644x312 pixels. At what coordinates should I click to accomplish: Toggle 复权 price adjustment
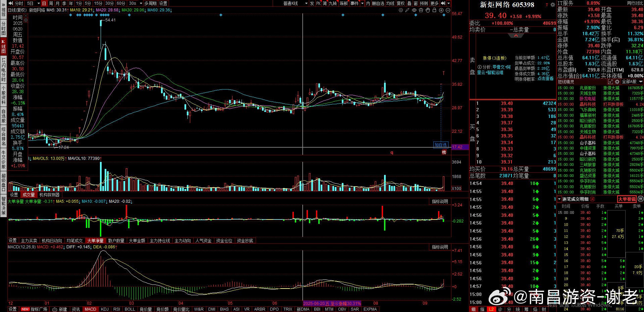(x=400, y=3)
